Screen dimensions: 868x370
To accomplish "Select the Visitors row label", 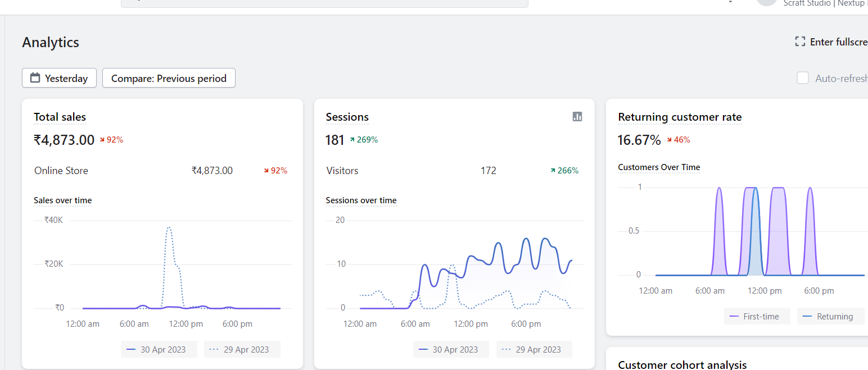I will (x=342, y=171).
